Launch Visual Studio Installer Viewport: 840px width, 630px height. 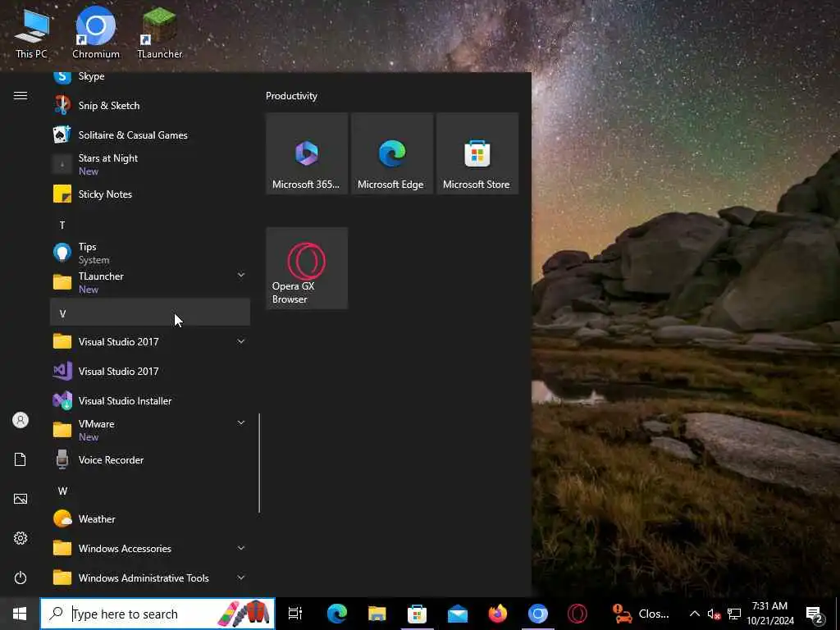click(x=150, y=400)
